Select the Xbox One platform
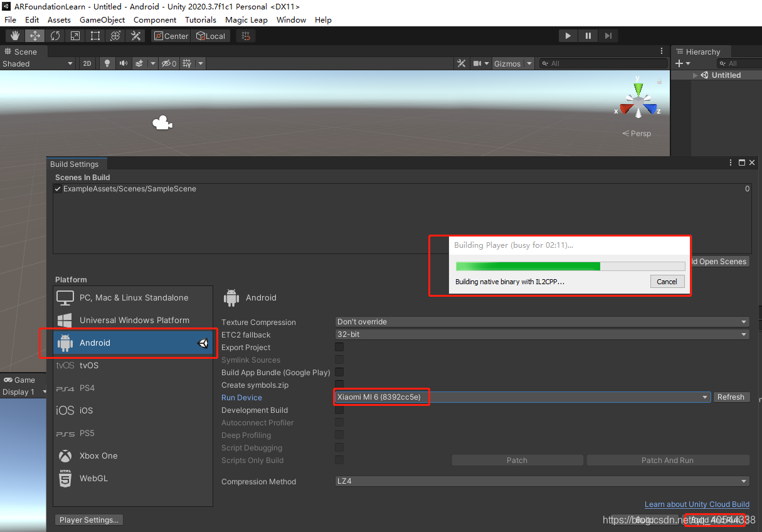 pos(133,455)
